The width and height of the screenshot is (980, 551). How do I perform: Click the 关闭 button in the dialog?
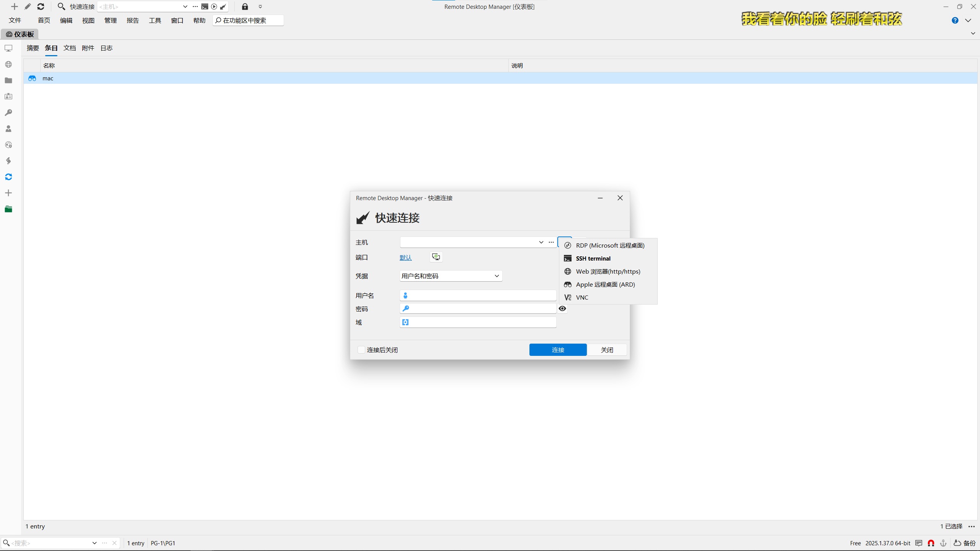point(607,350)
